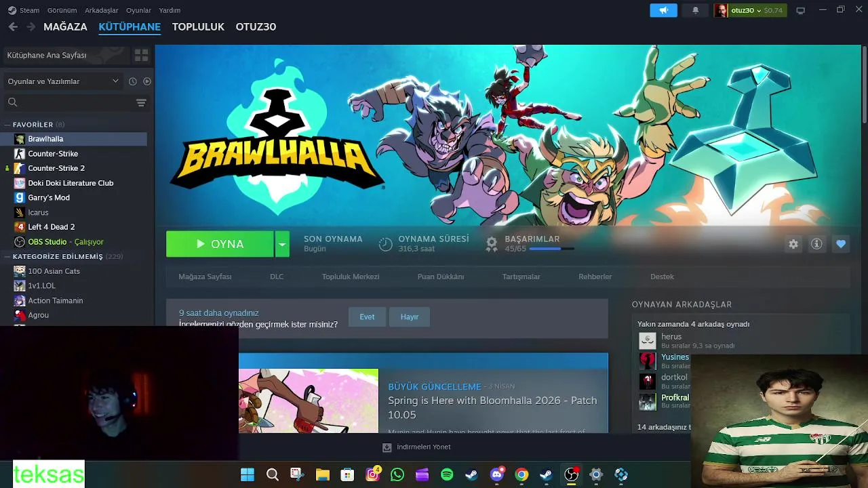Go to the KÜTÜPHANE tab
The height and width of the screenshot is (488, 868).
[130, 26]
